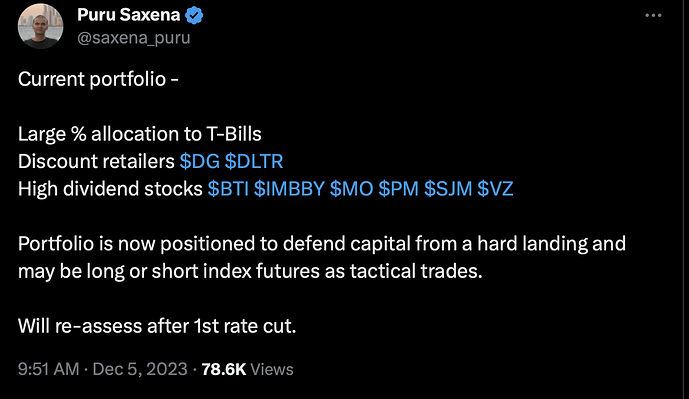The image size is (689, 399).
Task: Click the blue verified badge icon
Action: coord(194,15)
